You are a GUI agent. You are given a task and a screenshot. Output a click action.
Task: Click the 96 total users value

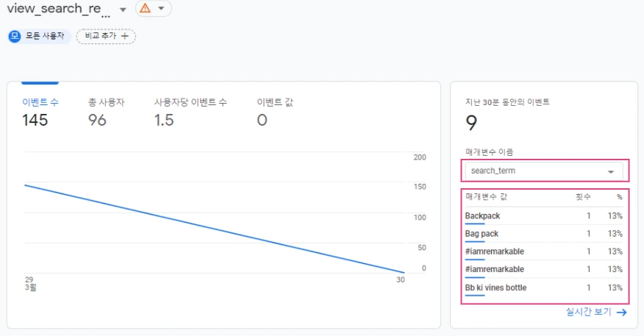[97, 121]
